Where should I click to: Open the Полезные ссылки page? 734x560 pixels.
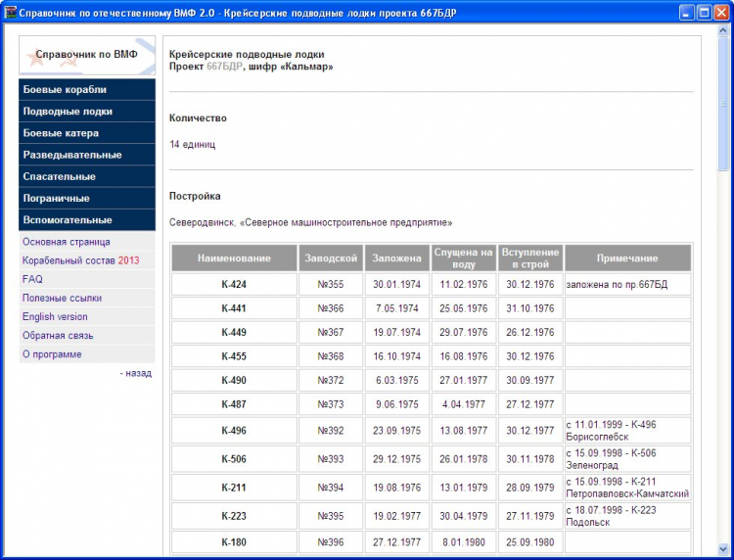(x=62, y=298)
